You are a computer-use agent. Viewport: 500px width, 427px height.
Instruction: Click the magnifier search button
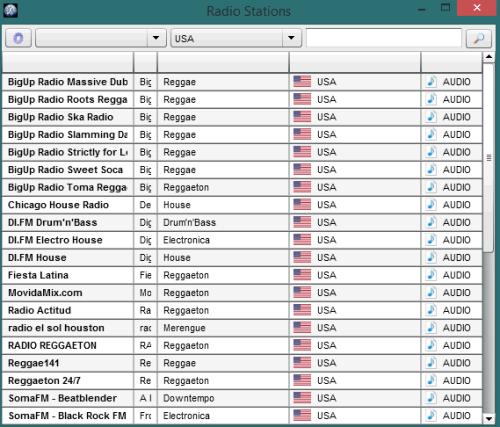click(479, 38)
